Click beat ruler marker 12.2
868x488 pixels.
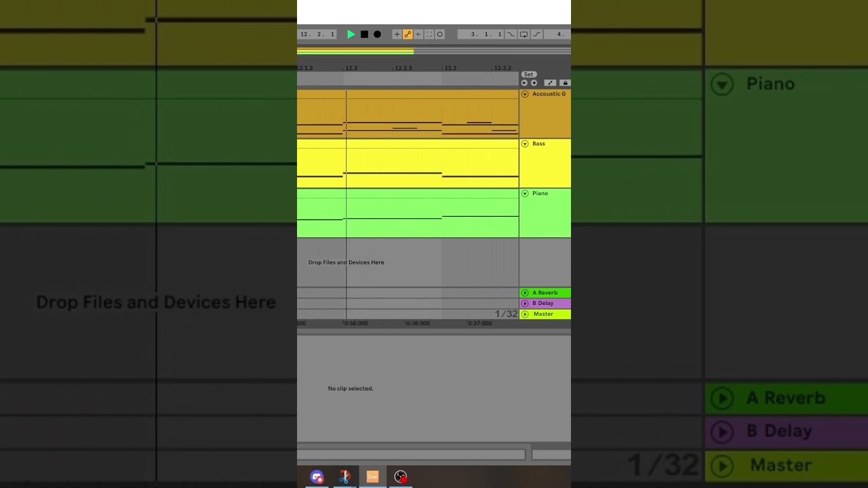tap(351, 68)
